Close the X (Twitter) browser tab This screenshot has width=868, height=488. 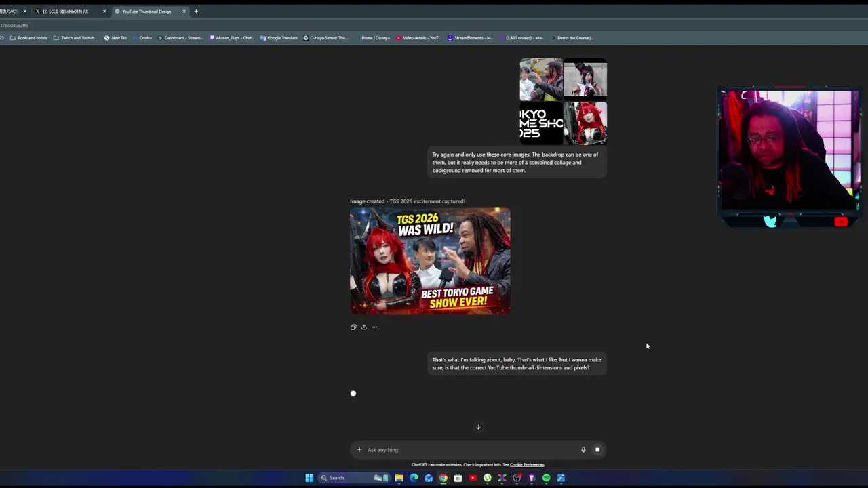(104, 11)
